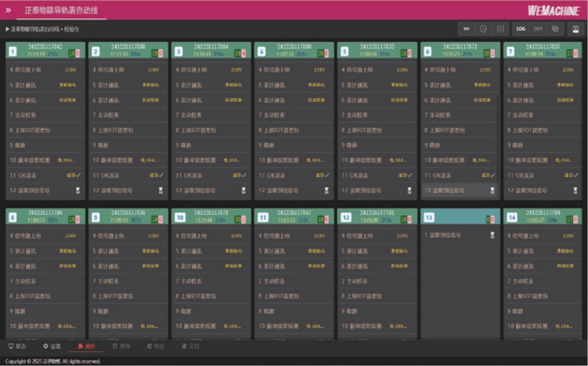Click the number 10 station badge
This screenshot has height=366, width=588.
(x=180, y=218)
